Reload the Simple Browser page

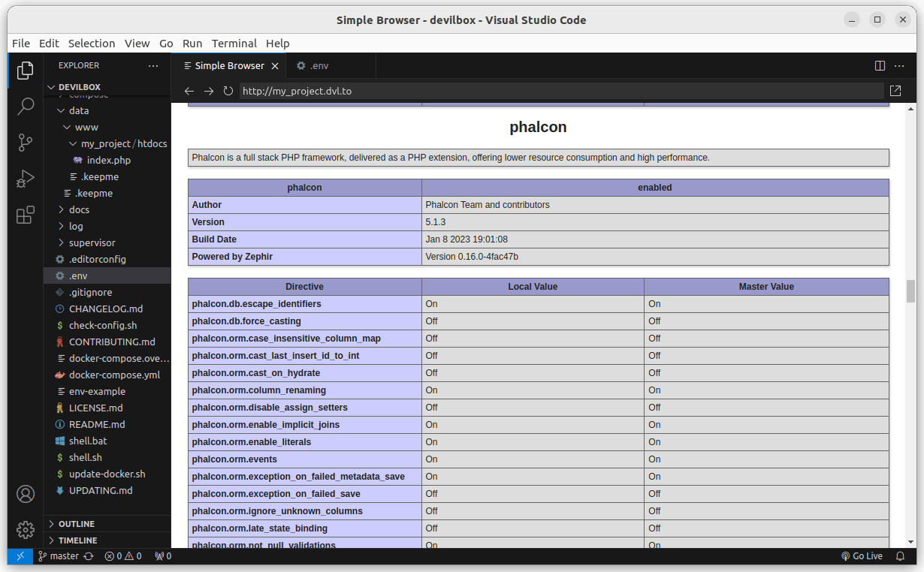tap(228, 91)
